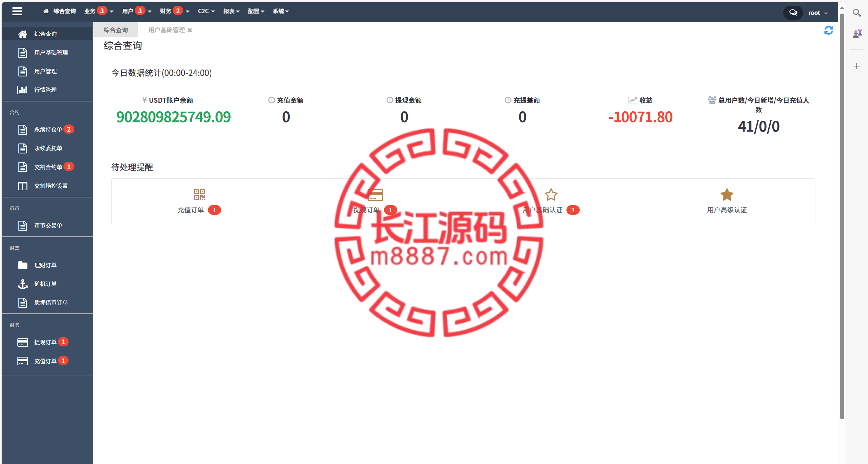
Task: Click the house icon beside 综合查询 sidebar
Action: [22, 34]
